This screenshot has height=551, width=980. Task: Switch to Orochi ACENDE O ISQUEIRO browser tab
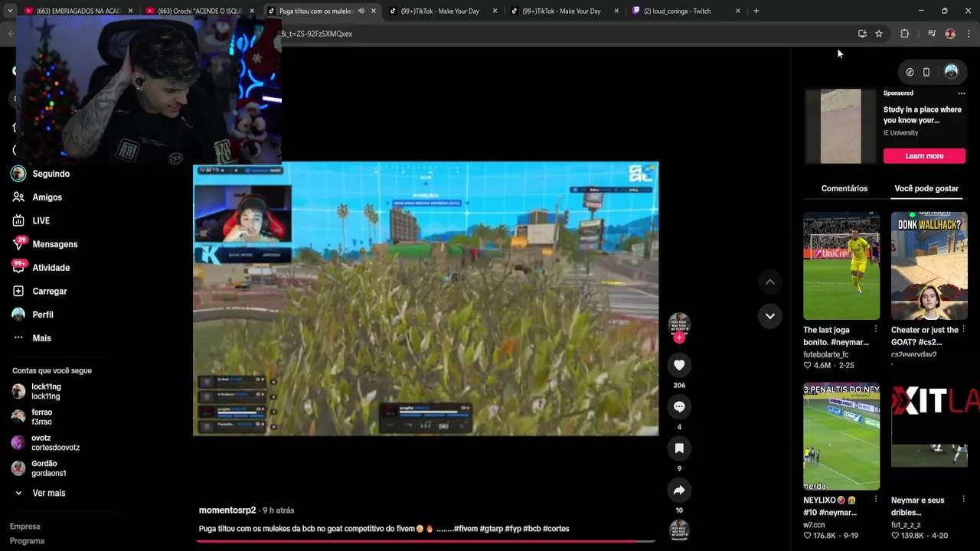coord(200,11)
